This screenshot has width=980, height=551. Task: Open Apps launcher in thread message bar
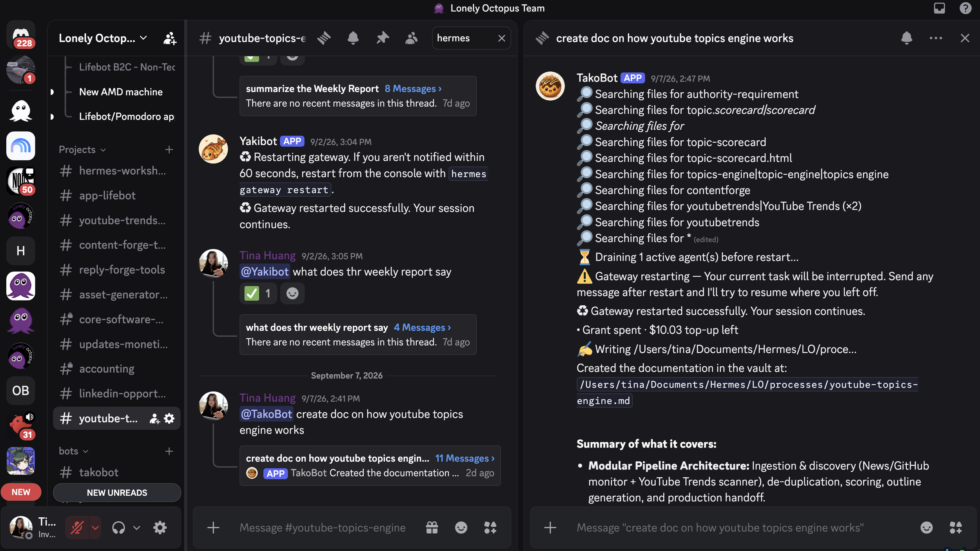click(x=956, y=528)
